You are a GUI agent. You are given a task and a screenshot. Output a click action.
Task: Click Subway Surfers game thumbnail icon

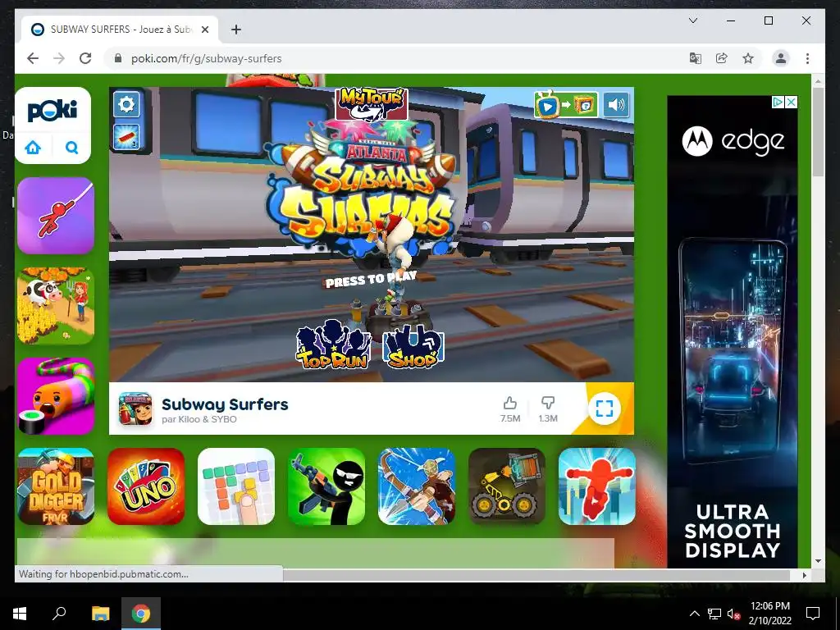[x=135, y=409]
